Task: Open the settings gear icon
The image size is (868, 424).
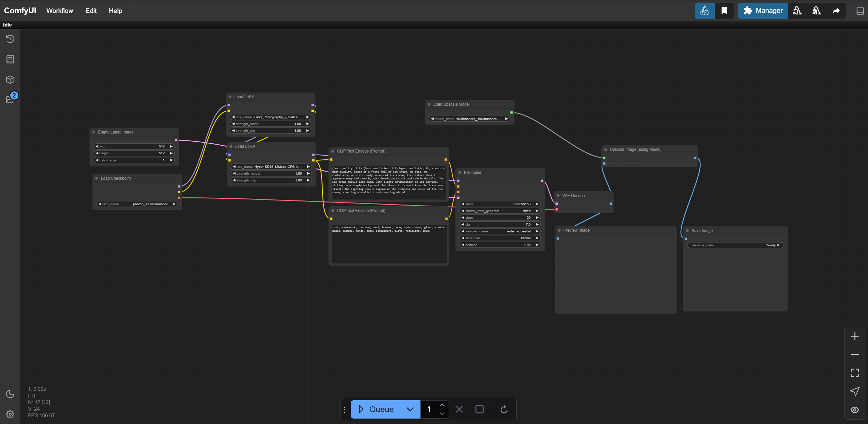Action: 10,414
